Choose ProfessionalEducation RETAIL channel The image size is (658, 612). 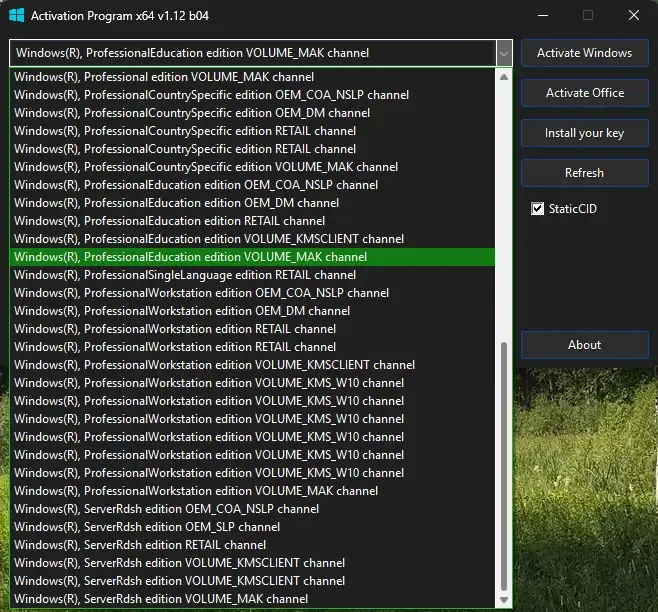click(x=252, y=221)
